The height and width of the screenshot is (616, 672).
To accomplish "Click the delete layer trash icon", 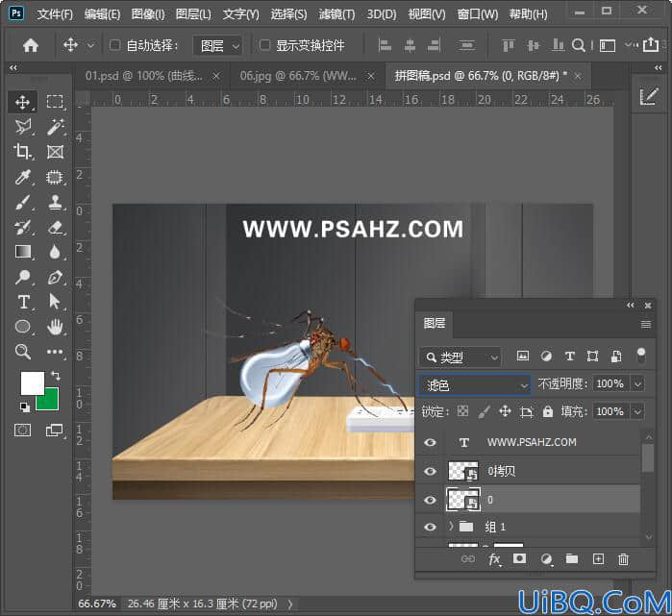I will click(x=623, y=559).
